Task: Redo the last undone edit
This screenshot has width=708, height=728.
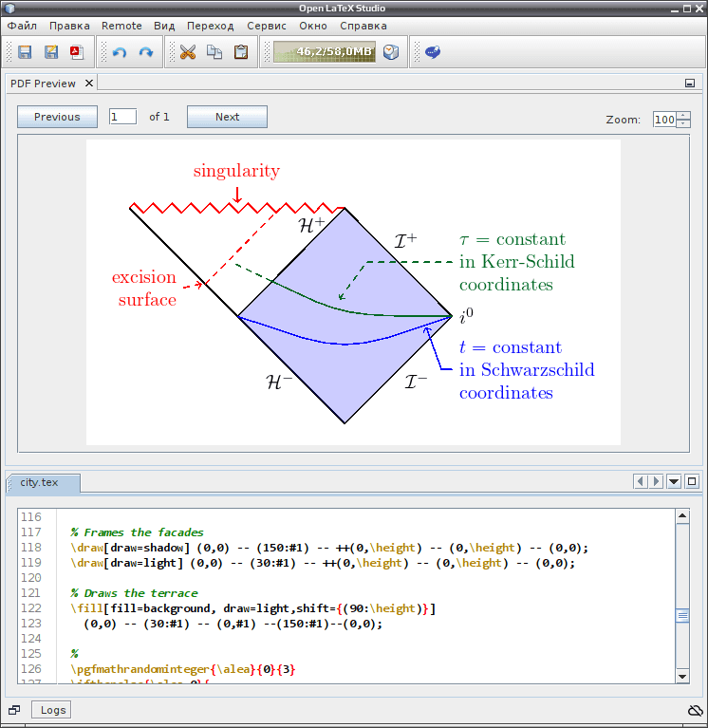Action: [x=146, y=52]
